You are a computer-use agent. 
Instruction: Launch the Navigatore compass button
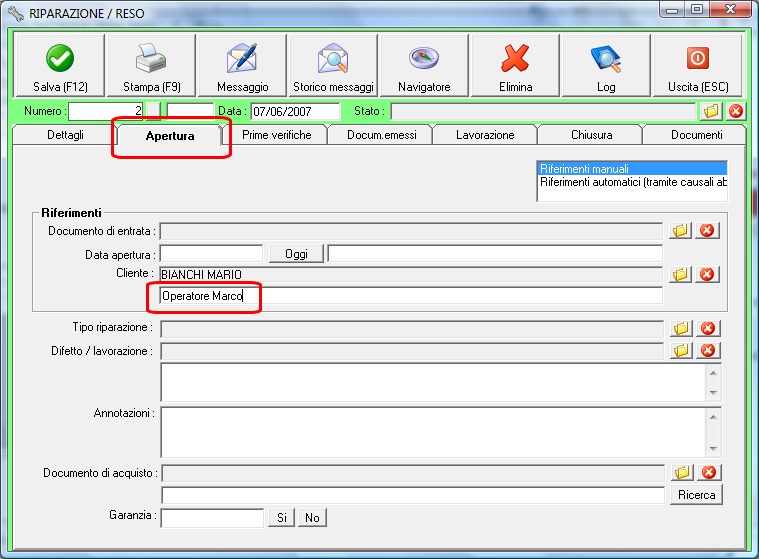[x=424, y=65]
